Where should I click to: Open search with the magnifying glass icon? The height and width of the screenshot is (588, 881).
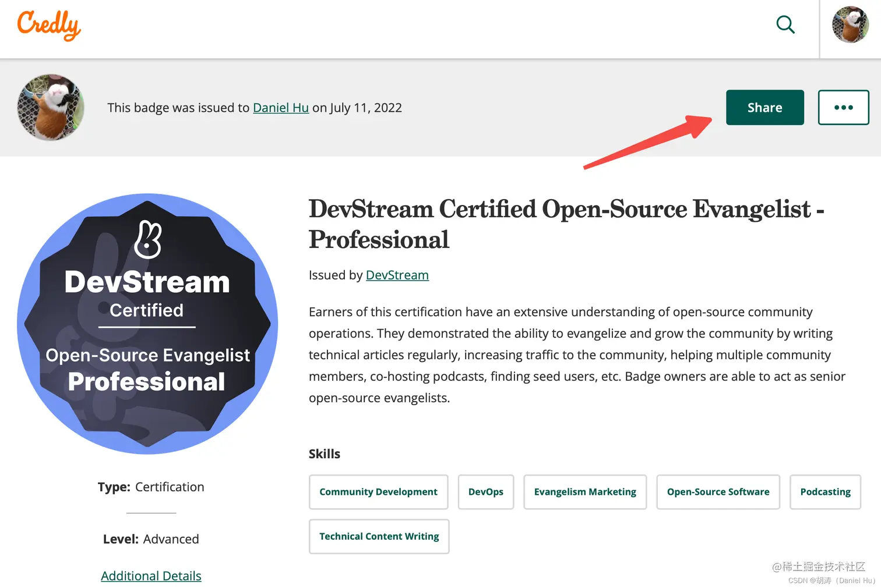[x=785, y=24]
